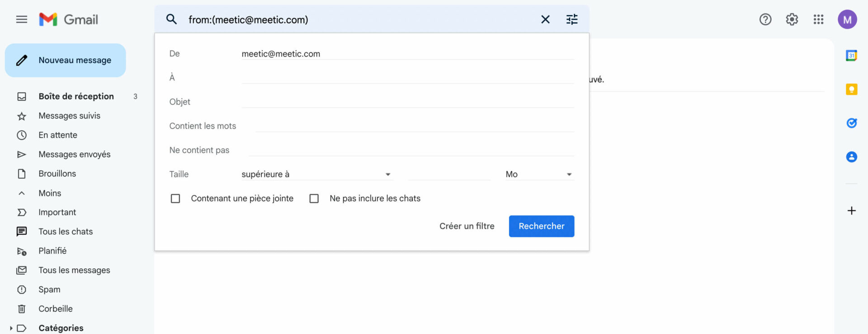The image size is (868, 334).
Task: Open the Spam folder label
Action: point(49,290)
